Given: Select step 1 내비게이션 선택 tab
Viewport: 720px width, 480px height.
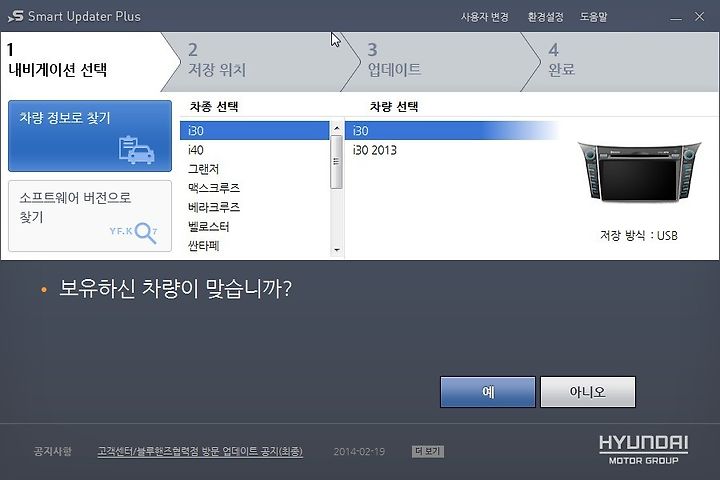Looking at the screenshot, I should (83, 62).
